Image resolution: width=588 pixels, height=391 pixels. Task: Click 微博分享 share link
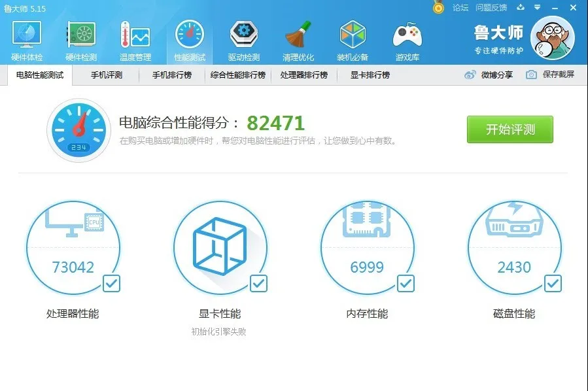pos(489,75)
